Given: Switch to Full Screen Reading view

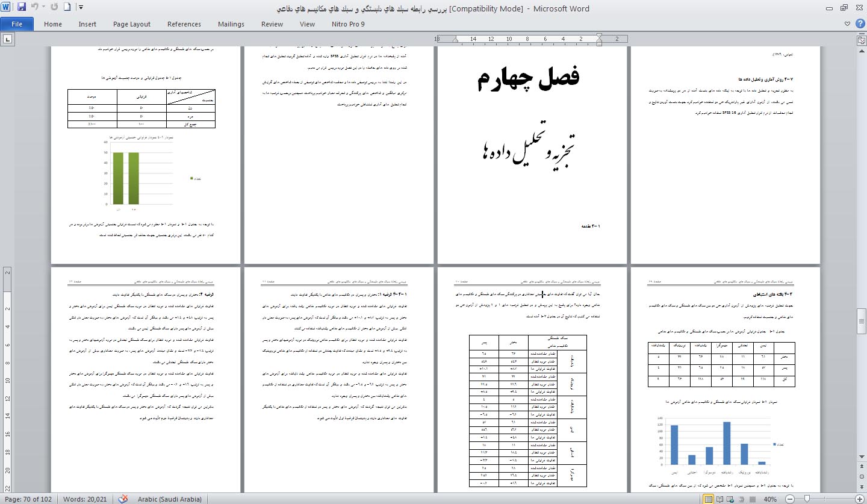Looking at the screenshot, I should (x=720, y=499).
